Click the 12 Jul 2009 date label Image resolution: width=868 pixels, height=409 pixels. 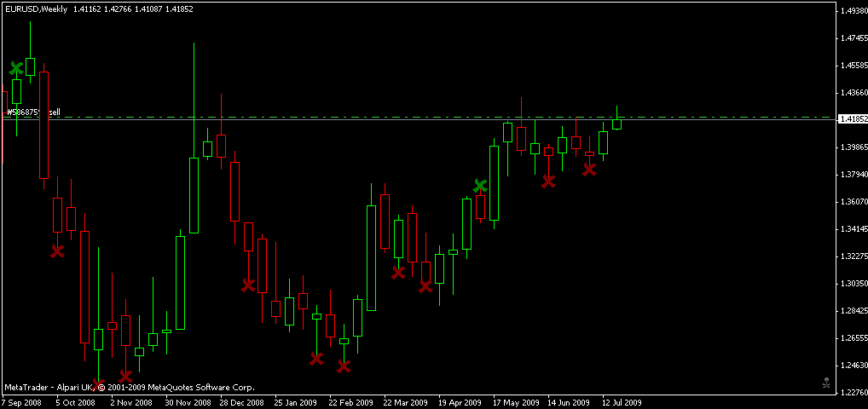pyautogui.click(x=623, y=402)
